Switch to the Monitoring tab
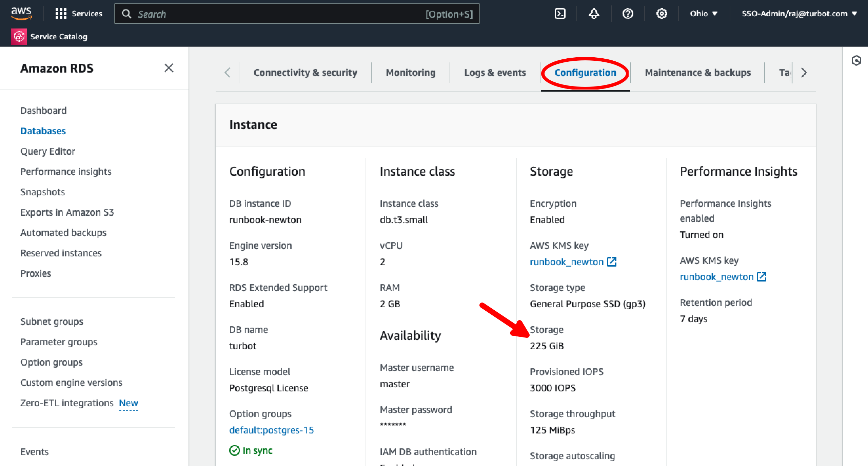 (x=410, y=72)
